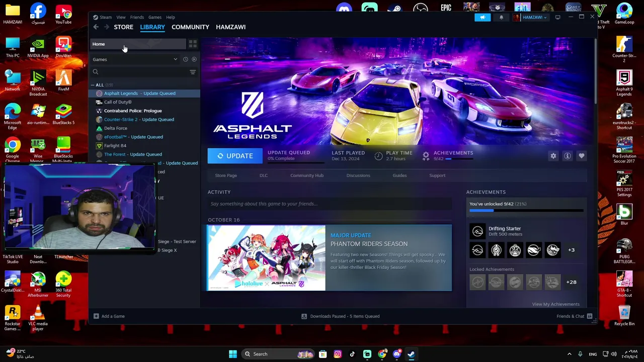Viewport: 644px width, 362px height.
Task: Open the Support link
Action: click(437, 175)
